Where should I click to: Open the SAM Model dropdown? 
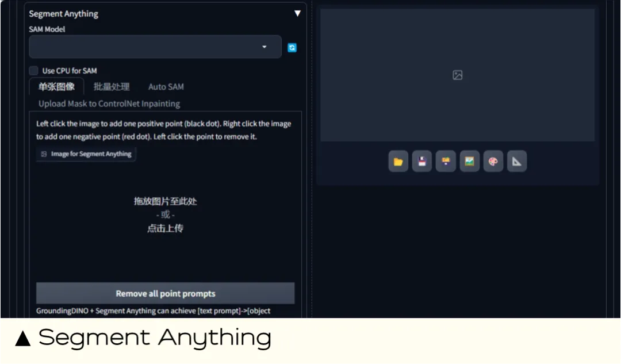tap(155, 47)
